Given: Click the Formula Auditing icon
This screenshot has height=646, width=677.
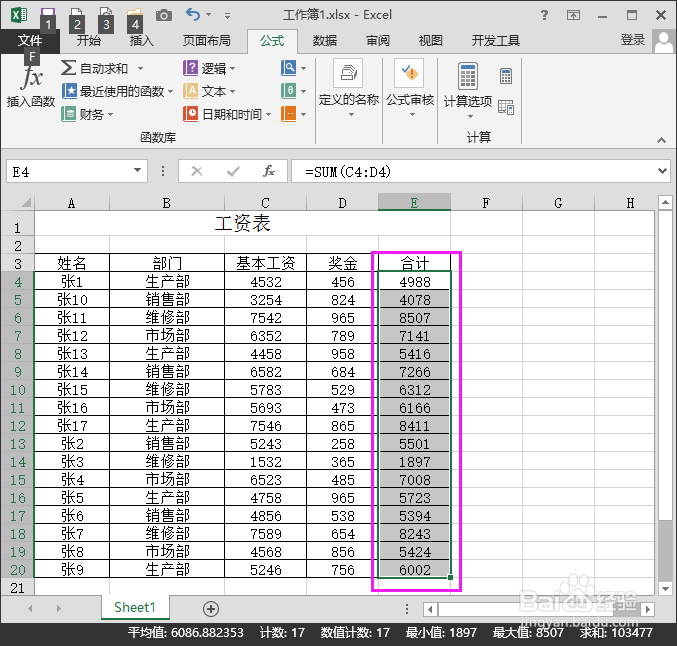Looking at the screenshot, I should pos(409,73).
